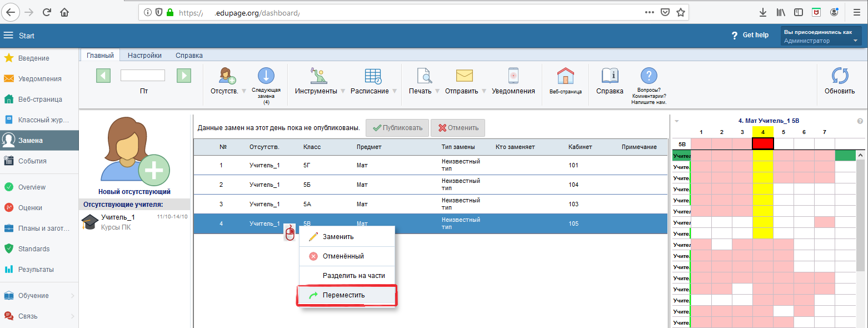868x328 pixels.
Task: Open Оценки in the left sidebar
Action: click(x=39, y=208)
